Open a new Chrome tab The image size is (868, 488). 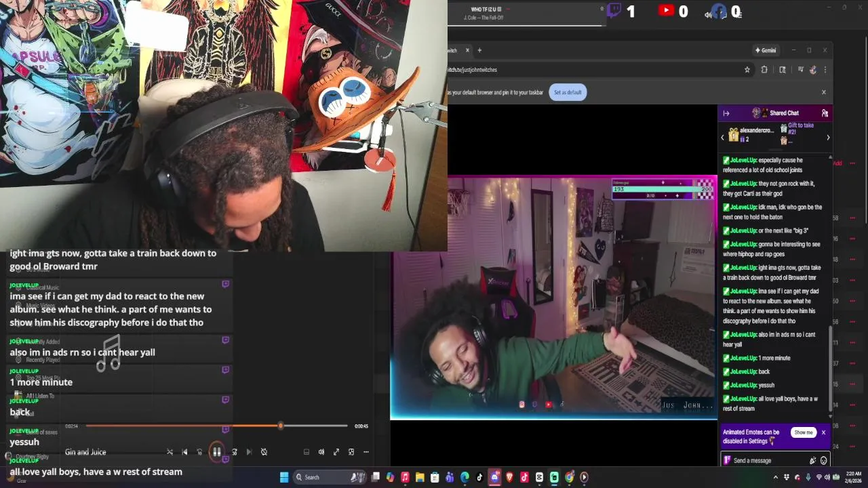click(479, 50)
